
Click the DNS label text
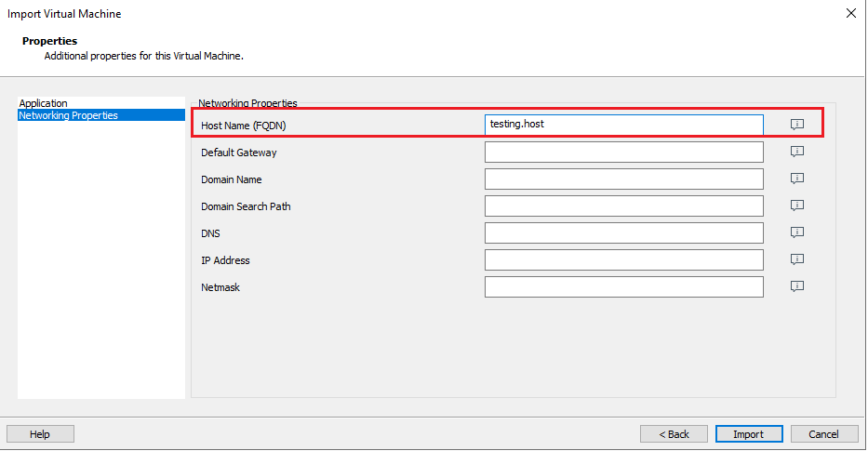point(210,233)
